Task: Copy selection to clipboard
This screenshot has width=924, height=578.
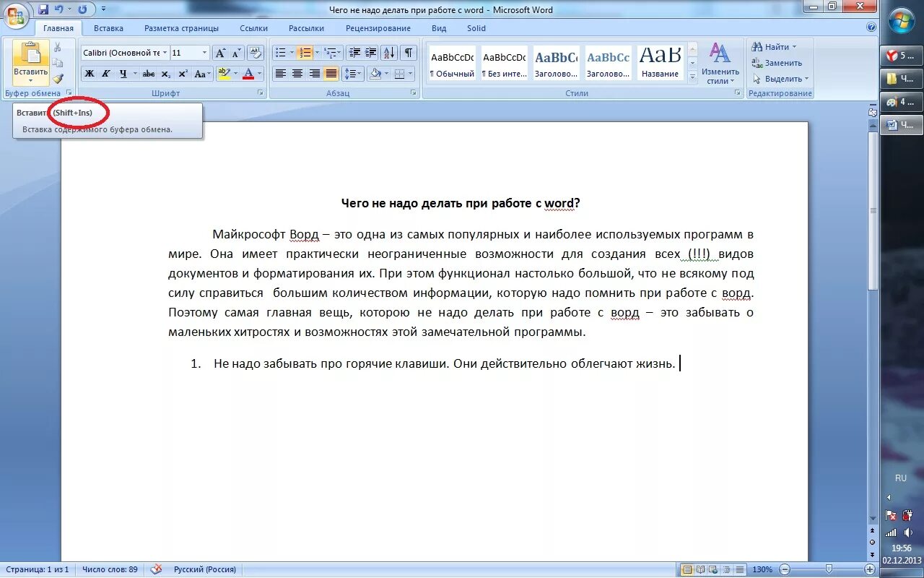Action: (x=58, y=63)
